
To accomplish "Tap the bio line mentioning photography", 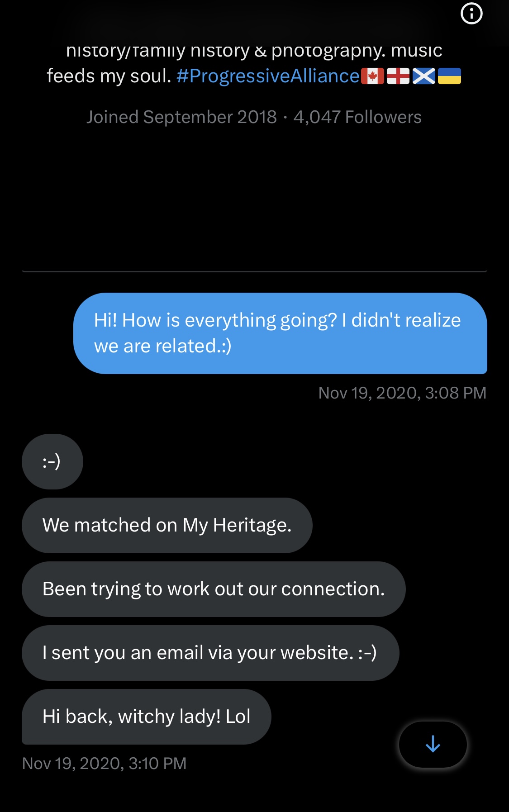I will 254,51.
